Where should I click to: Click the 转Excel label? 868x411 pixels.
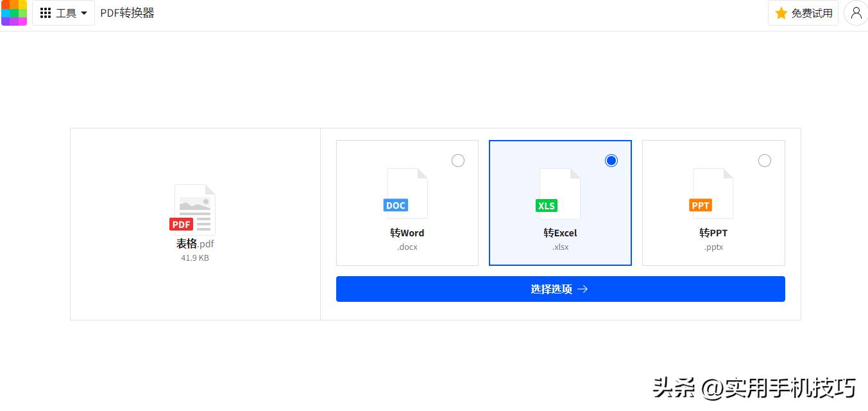[x=560, y=233]
